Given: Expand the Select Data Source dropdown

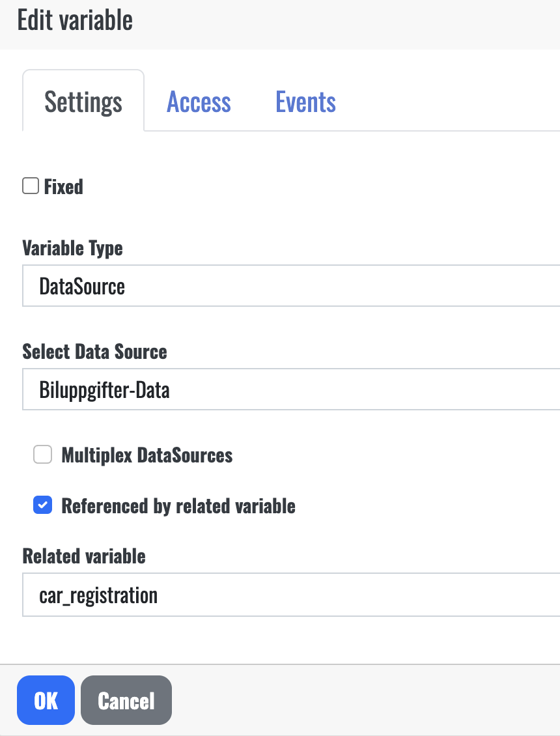Looking at the screenshot, I should point(291,389).
